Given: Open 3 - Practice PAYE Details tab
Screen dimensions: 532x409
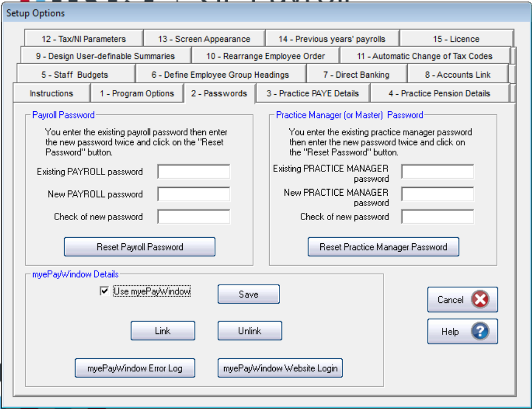Looking at the screenshot, I should (x=313, y=93).
